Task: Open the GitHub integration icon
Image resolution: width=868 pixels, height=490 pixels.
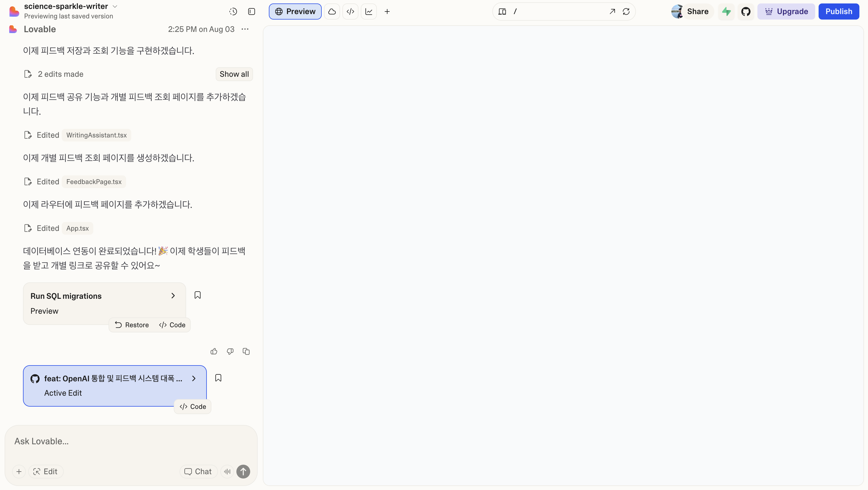Action: [746, 12]
